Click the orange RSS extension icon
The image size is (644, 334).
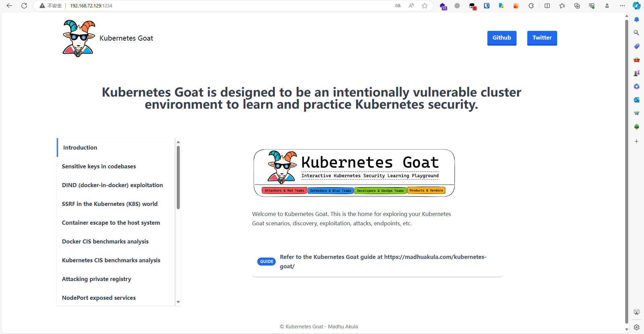coord(516,6)
